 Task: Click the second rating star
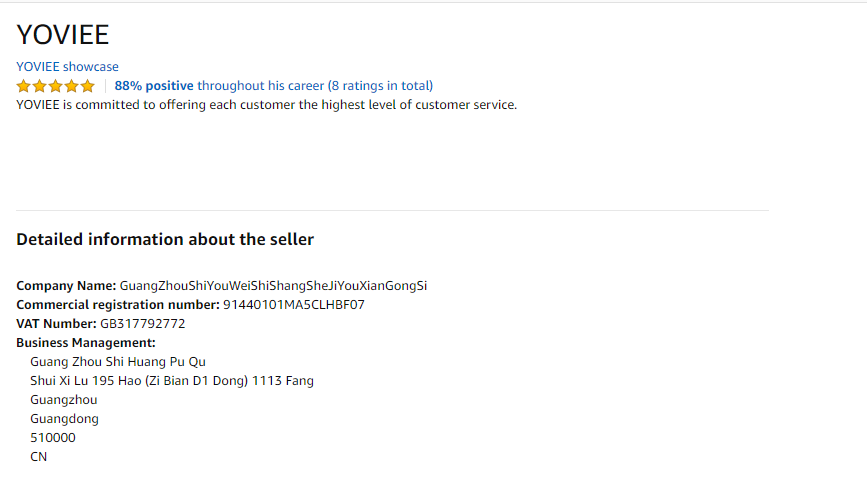[40, 86]
